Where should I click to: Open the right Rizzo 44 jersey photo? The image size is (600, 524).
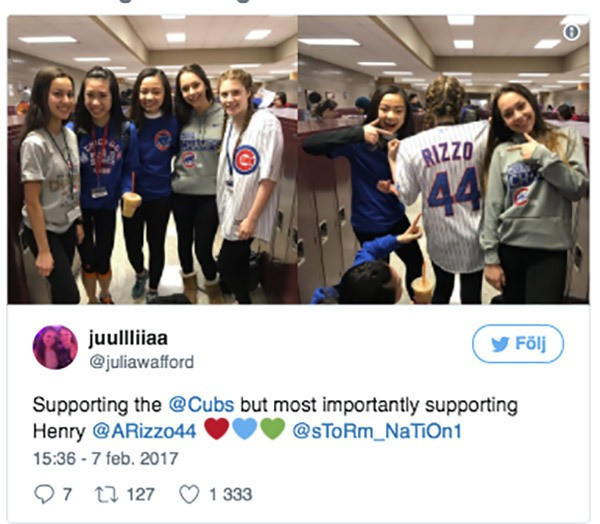pyautogui.click(x=443, y=160)
